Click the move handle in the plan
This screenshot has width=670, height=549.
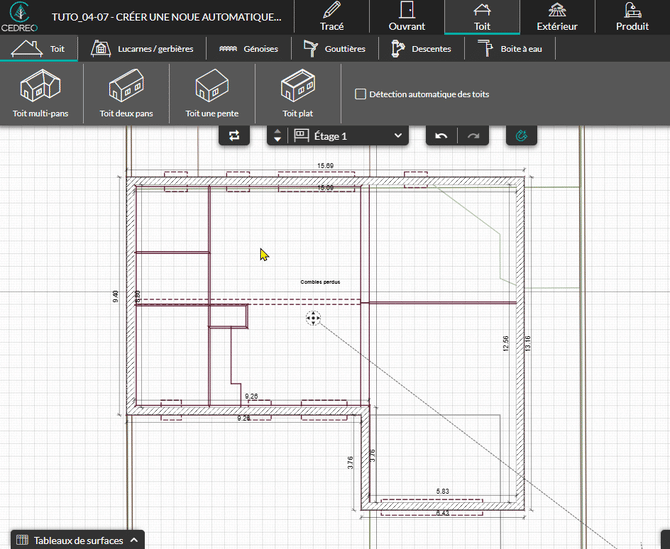click(313, 318)
